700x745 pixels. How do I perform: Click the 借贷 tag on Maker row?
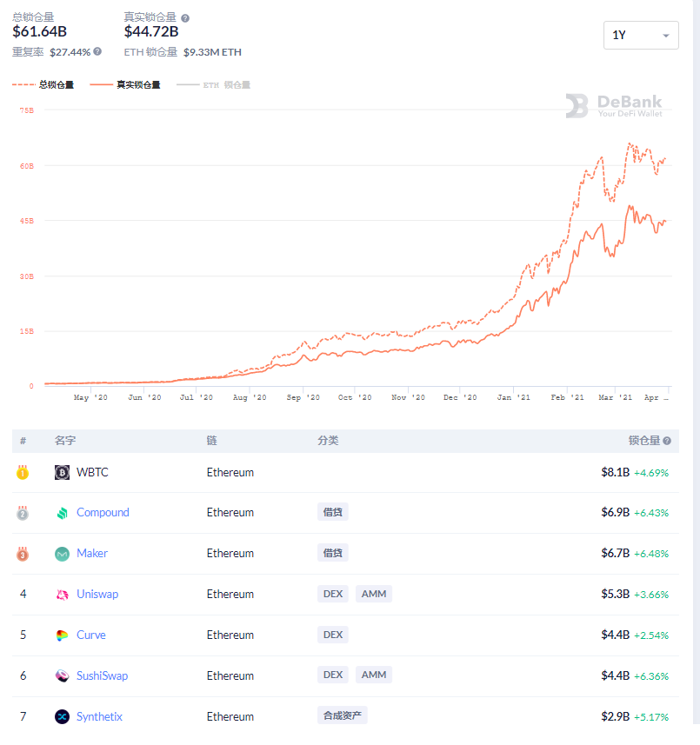[333, 553]
